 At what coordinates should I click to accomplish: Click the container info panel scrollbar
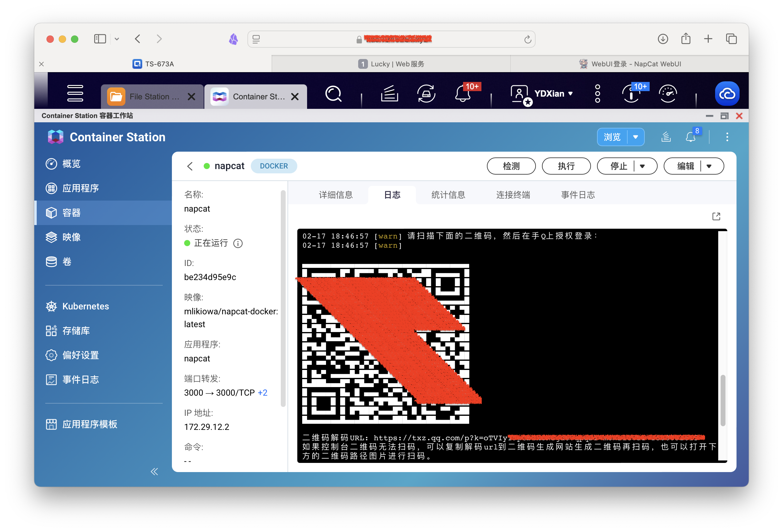[x=283, y=298]
